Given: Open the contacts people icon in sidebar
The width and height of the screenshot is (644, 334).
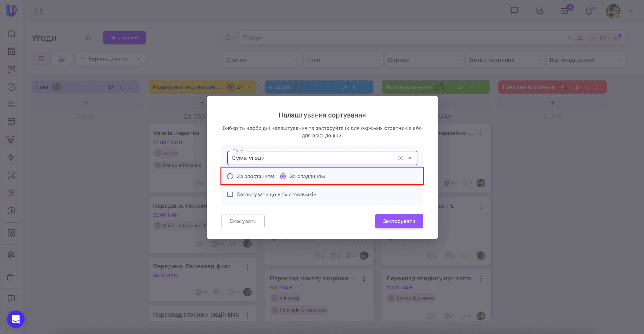Looking at the screenshot, I should (x=12, y=104).
